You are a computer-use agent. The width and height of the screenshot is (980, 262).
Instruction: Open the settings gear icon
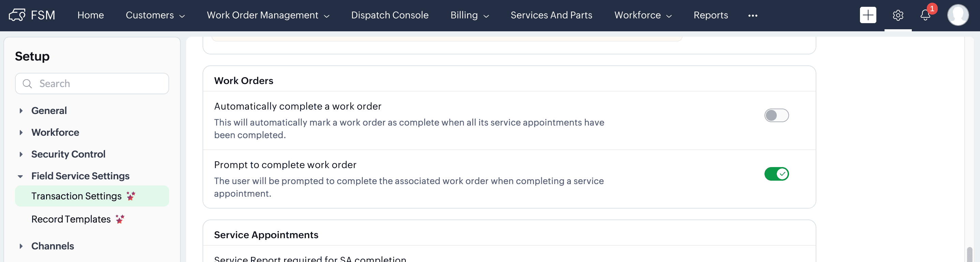pos(897,15)
